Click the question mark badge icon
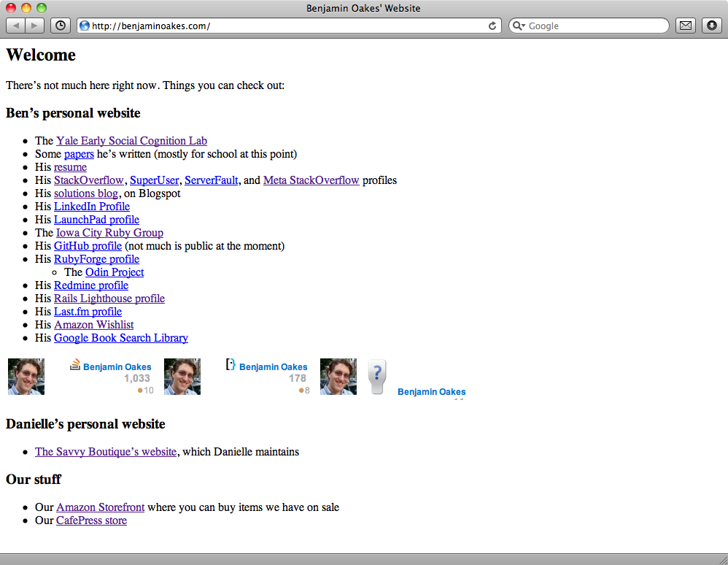 (377, 377)
